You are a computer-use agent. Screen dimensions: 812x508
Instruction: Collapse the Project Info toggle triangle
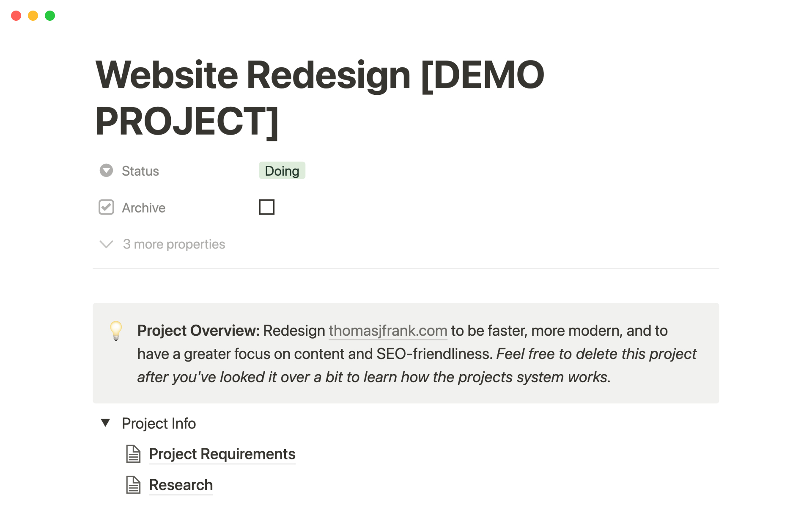coord(106,422)
